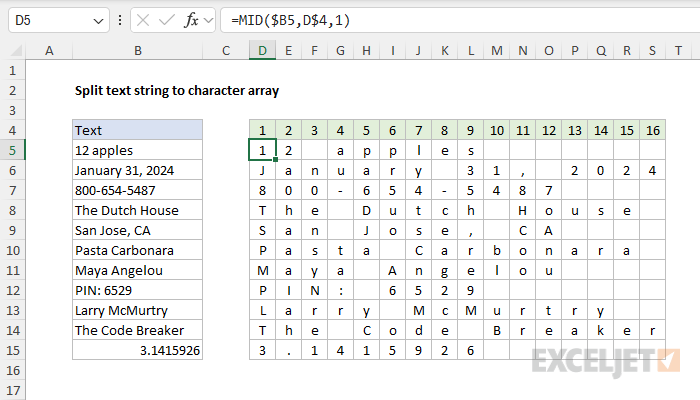This screenshot has height=400, width=700.
Task: Select row 15 header
Action: click(12, 350)
